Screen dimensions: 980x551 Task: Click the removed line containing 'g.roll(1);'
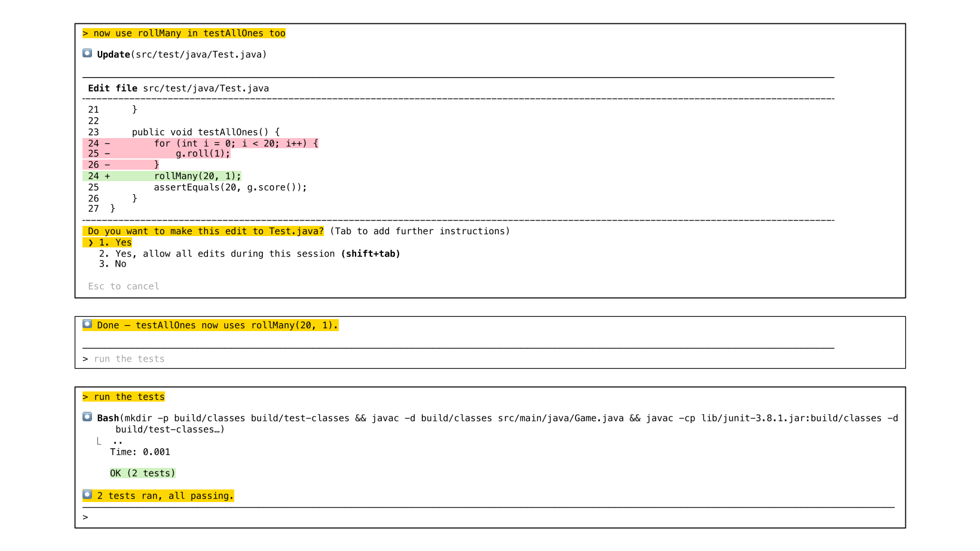202,154
